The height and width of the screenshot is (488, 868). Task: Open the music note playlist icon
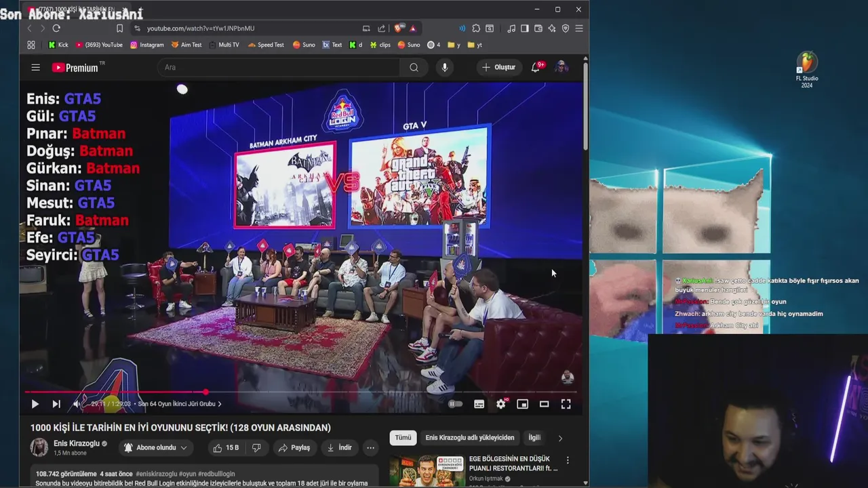tap(511, 28)
